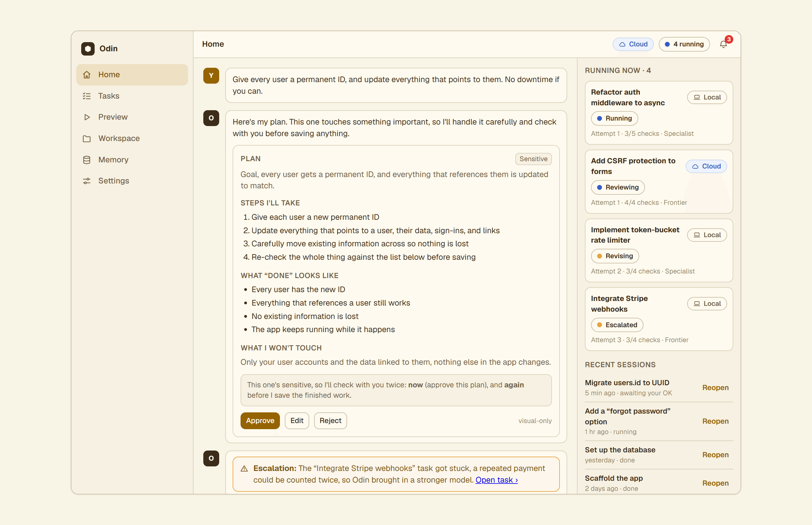Open Add CSRF protection to forms card
This screenshot has width=812, height=525.
pos(658,182)
